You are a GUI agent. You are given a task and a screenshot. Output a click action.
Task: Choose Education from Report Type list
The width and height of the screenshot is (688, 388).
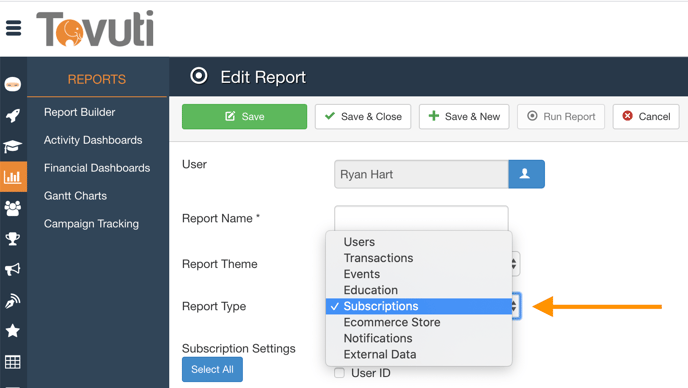point(419,290)
